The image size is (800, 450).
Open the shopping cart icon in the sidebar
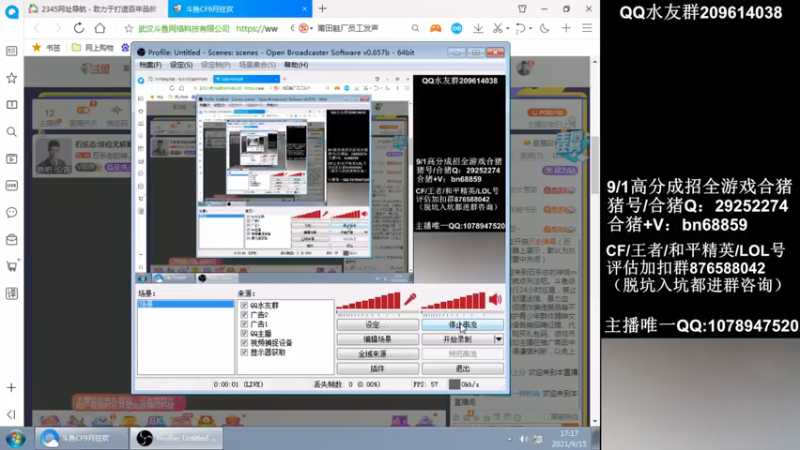[x=11, y=266]
